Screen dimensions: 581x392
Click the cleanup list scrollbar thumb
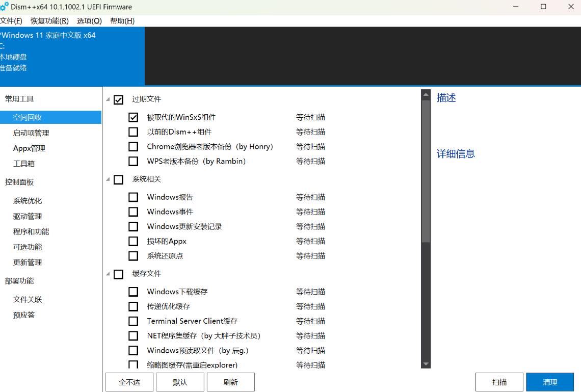tap(426, 172)
